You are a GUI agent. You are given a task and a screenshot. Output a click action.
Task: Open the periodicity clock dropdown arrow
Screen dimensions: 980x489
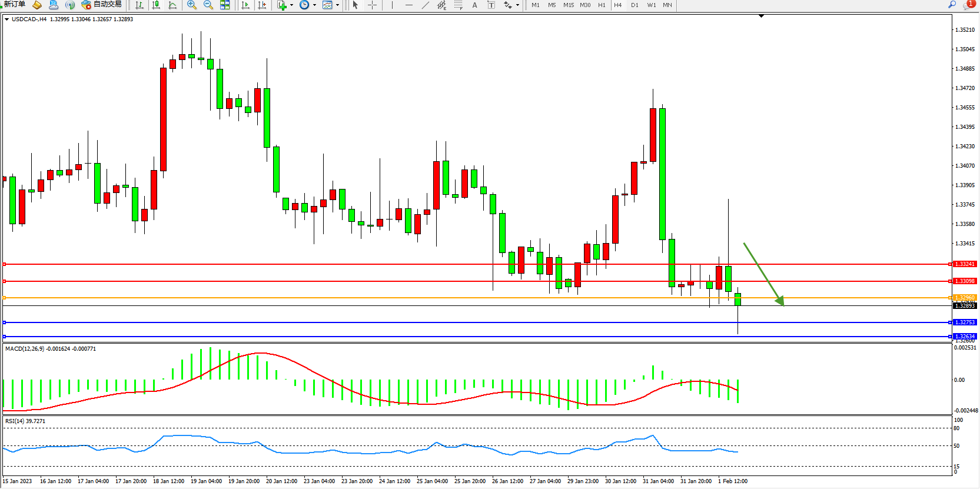[314, 5]
